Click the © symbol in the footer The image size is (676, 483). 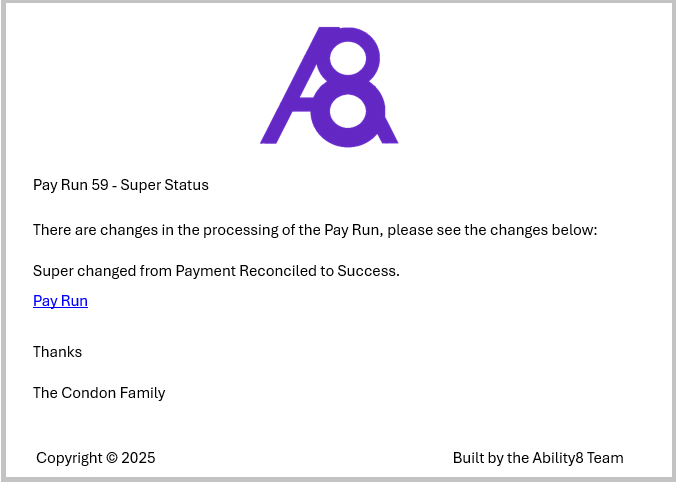click(113, 458)
